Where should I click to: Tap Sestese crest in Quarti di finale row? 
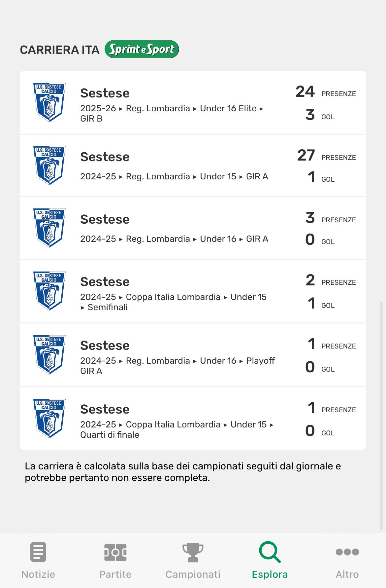click(x=49, y=418)
